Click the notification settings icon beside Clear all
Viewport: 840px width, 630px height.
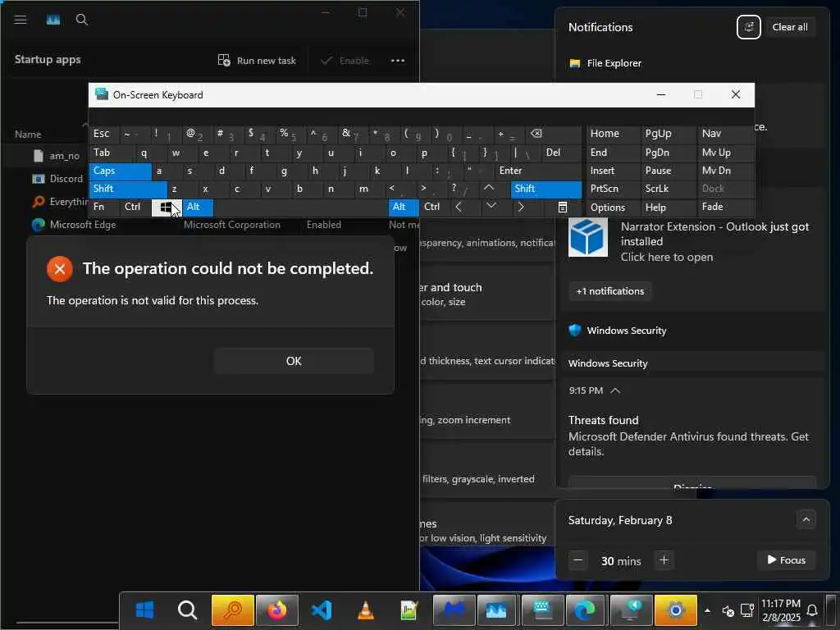pyautogui.click(x=748, y=27)
